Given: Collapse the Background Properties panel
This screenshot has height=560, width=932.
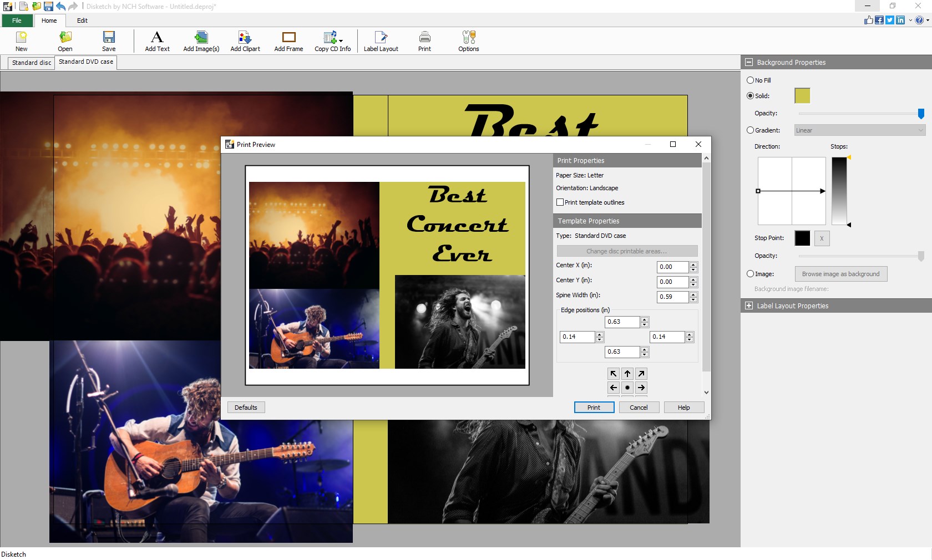Looking at the screenshot, I should pyautogui.click(x=748, y=62).
